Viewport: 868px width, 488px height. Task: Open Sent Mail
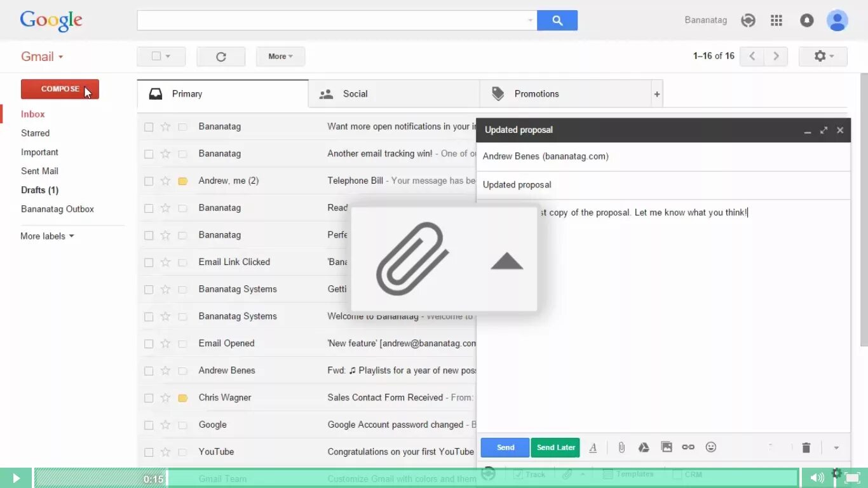(x=39, y=172)
